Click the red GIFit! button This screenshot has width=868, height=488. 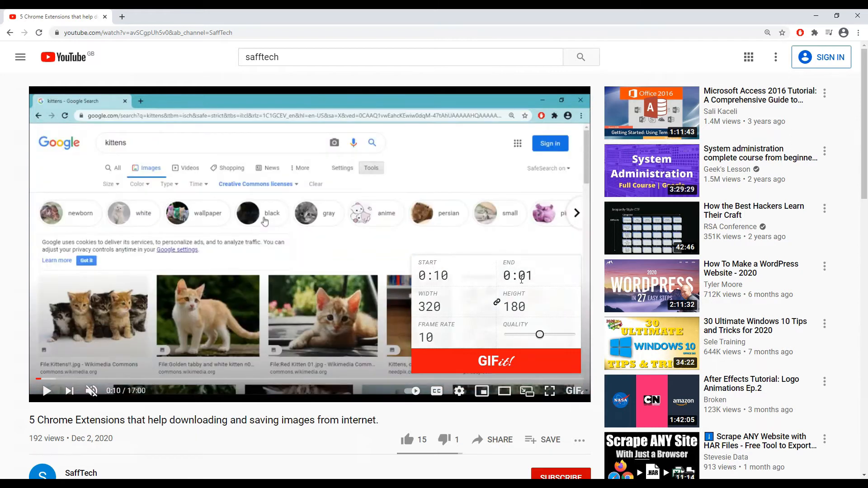(496, 361)
